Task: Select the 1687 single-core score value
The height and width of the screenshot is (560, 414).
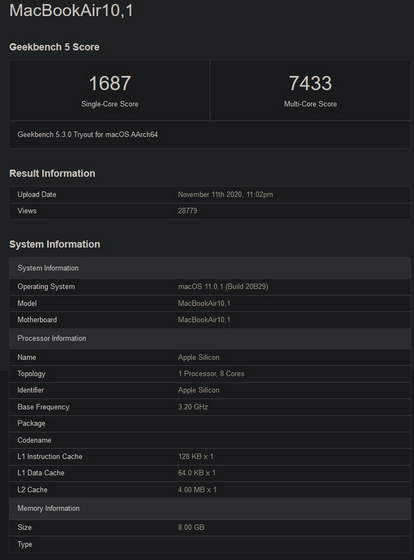Action: coord(110,83)
